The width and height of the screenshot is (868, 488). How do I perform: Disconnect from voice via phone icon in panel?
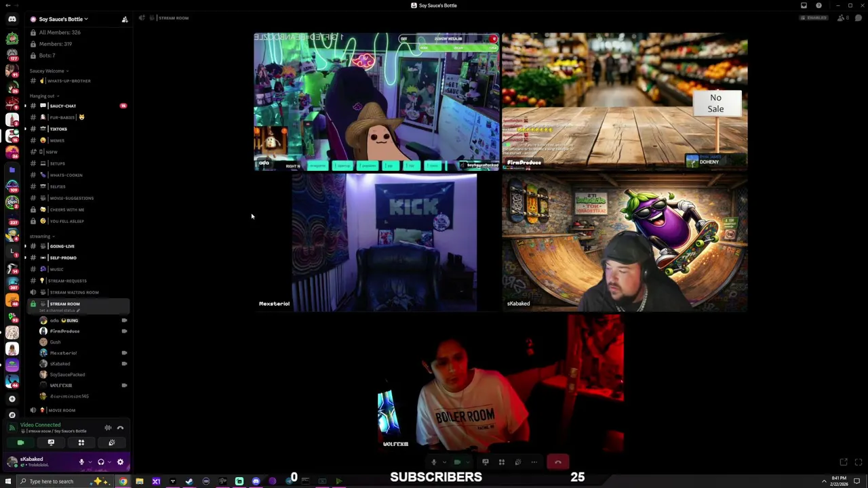point(120,428)
